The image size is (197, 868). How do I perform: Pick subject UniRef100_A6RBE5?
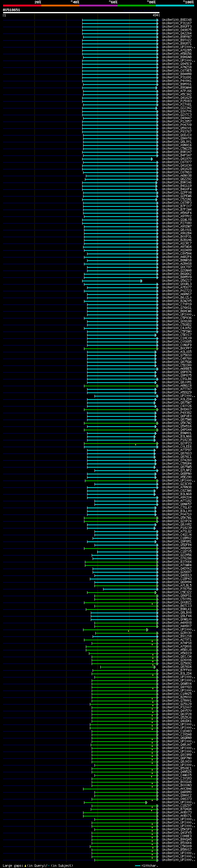pos(177,369)
